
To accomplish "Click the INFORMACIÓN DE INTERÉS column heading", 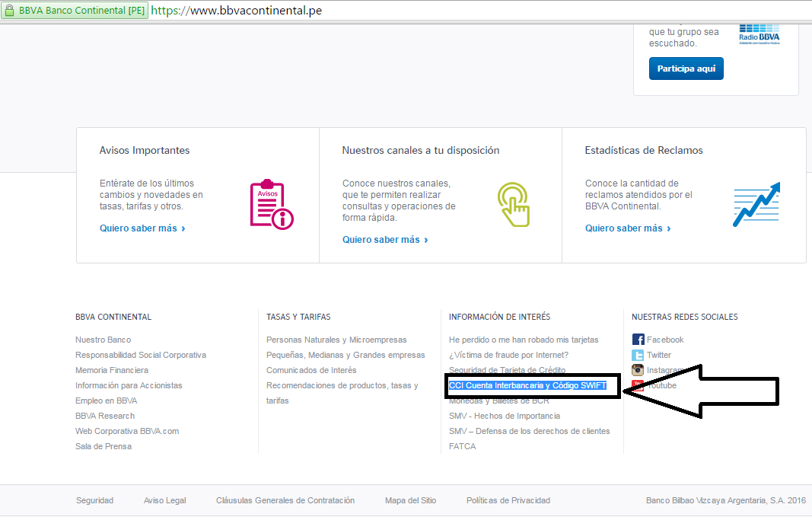I will coord(500,317).
